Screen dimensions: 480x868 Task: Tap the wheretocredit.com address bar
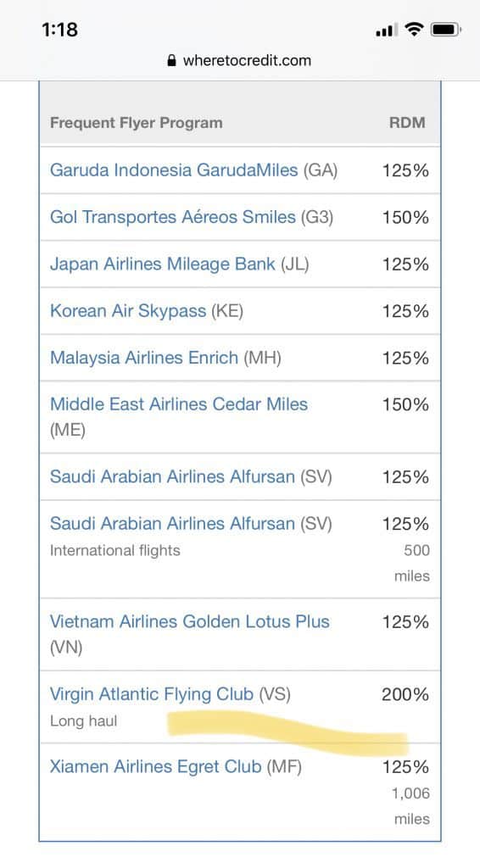pos(240,60)
